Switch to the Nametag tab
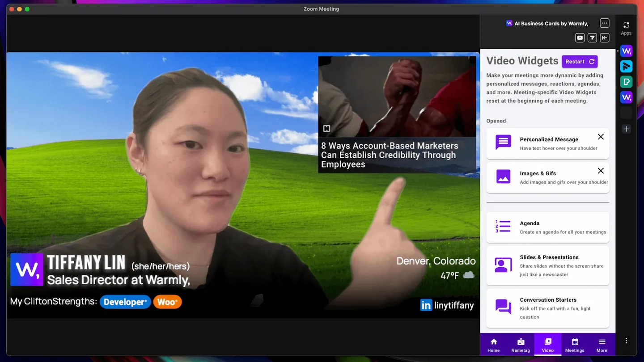Screen dimensions: 644x362 coord(521,345)
